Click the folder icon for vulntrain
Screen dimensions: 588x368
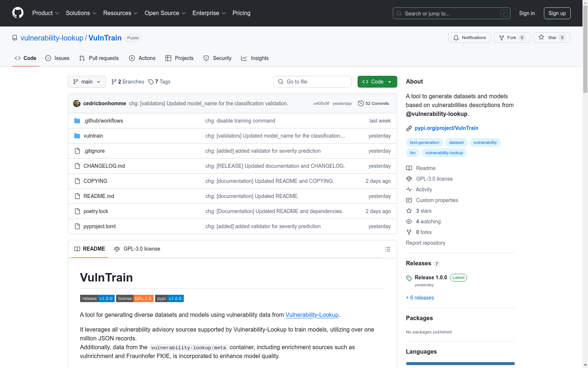click(77, 136)
